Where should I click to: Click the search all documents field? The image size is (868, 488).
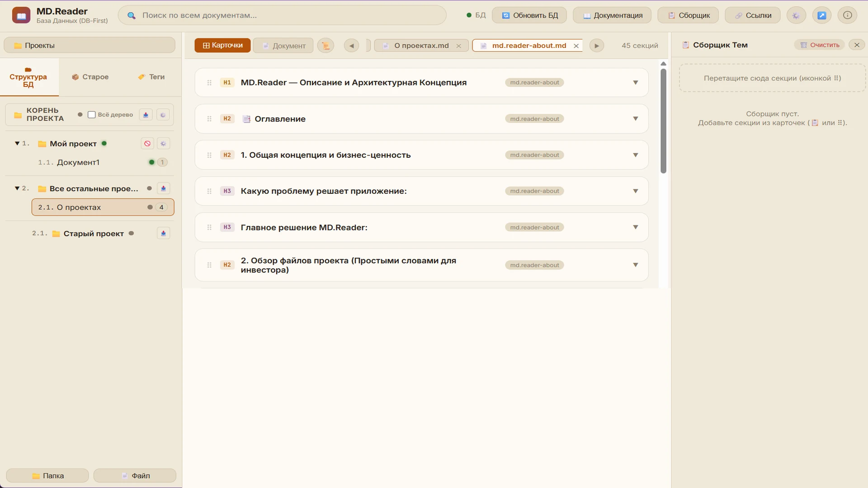[x=282, y=15]
